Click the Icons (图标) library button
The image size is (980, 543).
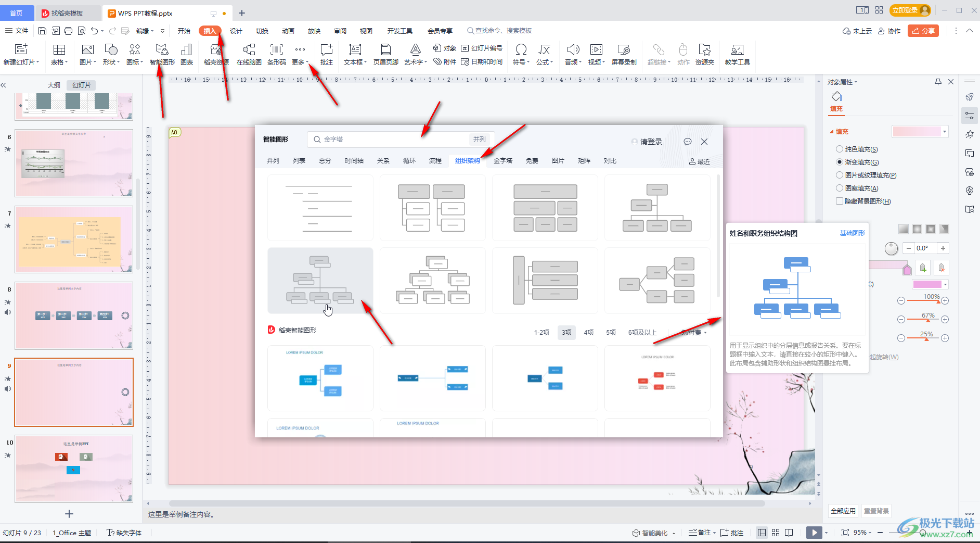click(x=135, y=55)
